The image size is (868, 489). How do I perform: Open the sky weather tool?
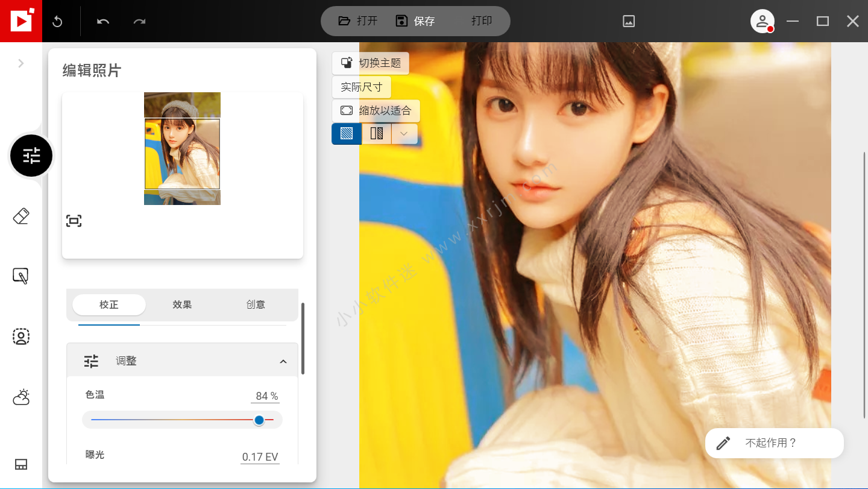click(x=21, y=397)
